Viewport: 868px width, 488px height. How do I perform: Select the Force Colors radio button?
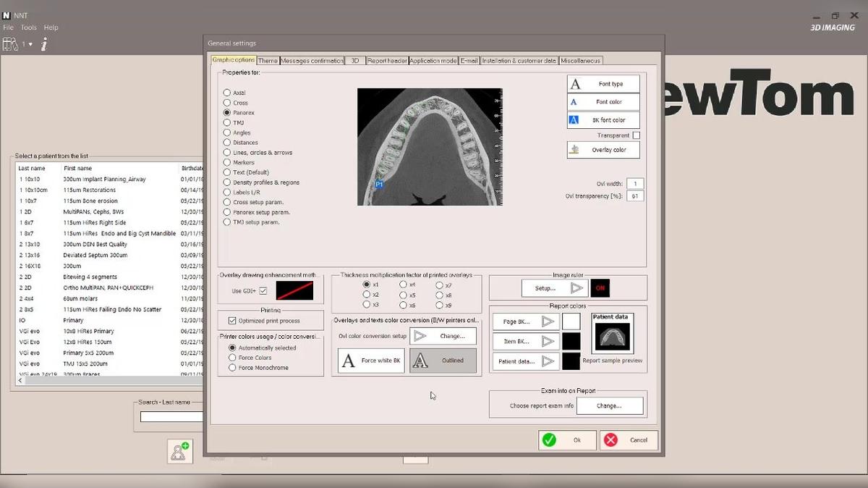tap(232, 358)
